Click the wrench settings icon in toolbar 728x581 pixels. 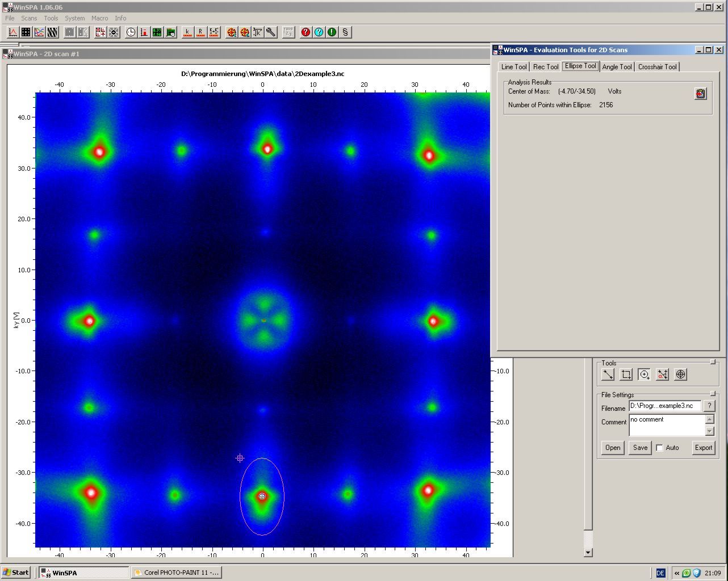coord(271,32)
